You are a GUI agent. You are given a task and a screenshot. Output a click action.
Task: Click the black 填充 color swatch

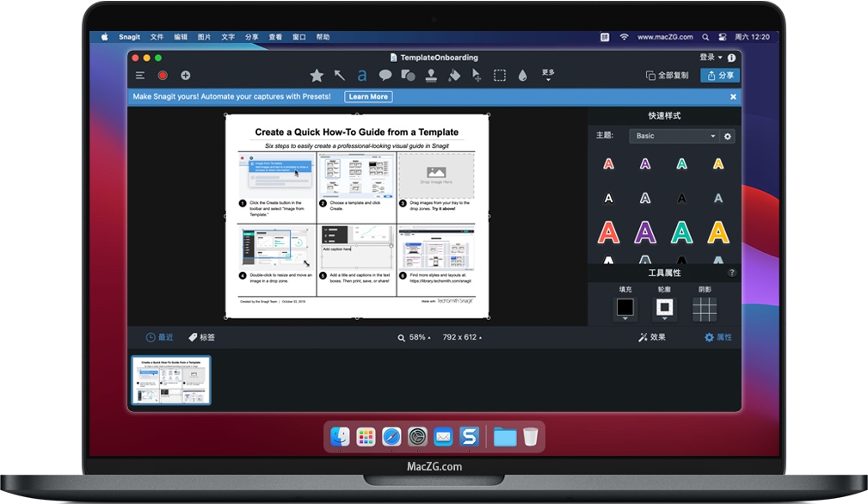tap(625, 307)
